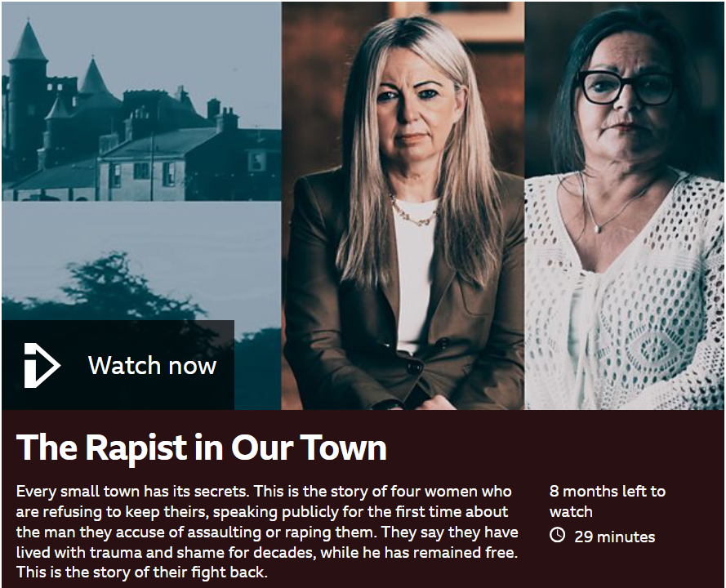The width and height of the screenshot is (726, 588).
Task: Open "The Rapist in Our Town" title
Action: pyautogui.click(x=202, y=448)
